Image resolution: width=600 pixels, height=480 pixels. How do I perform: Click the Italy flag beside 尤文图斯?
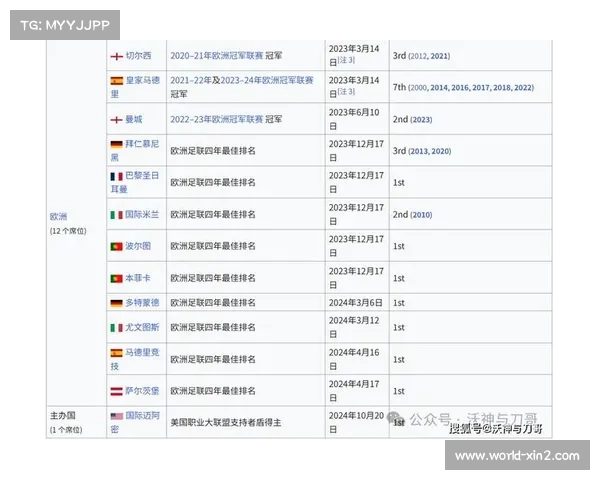116,328
